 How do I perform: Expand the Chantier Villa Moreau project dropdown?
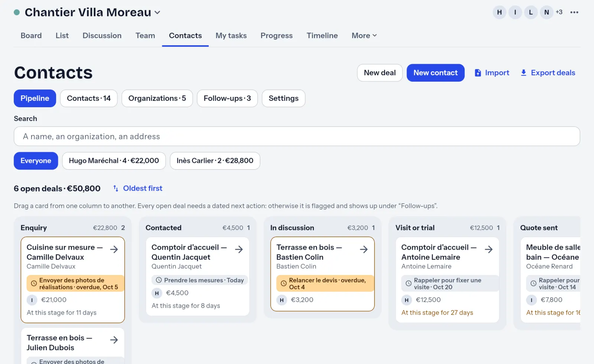157,12
